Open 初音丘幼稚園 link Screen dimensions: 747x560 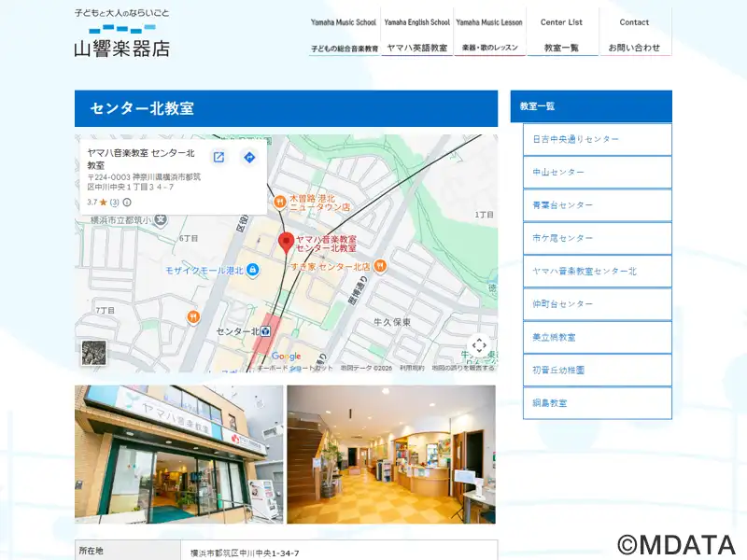(x=598, y=370)
